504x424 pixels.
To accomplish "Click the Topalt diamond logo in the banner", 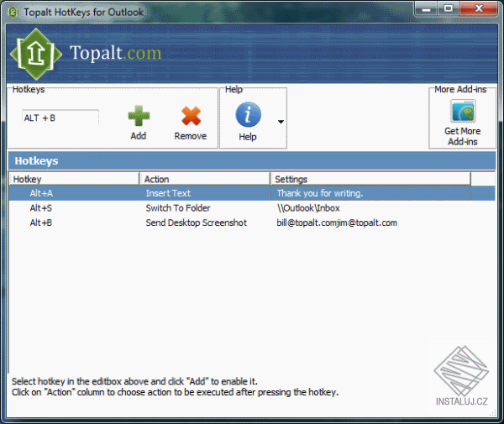I will tap(35, 54).
